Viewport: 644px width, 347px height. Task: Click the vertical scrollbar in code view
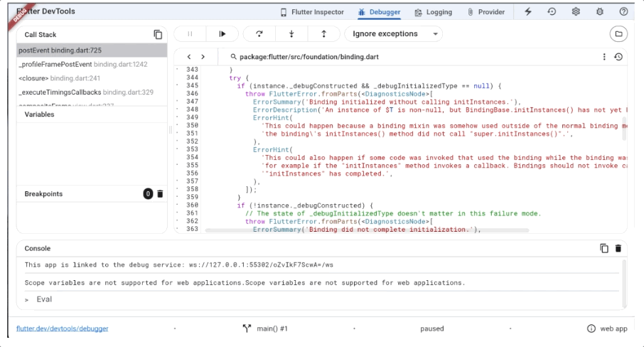click(624, 129)
